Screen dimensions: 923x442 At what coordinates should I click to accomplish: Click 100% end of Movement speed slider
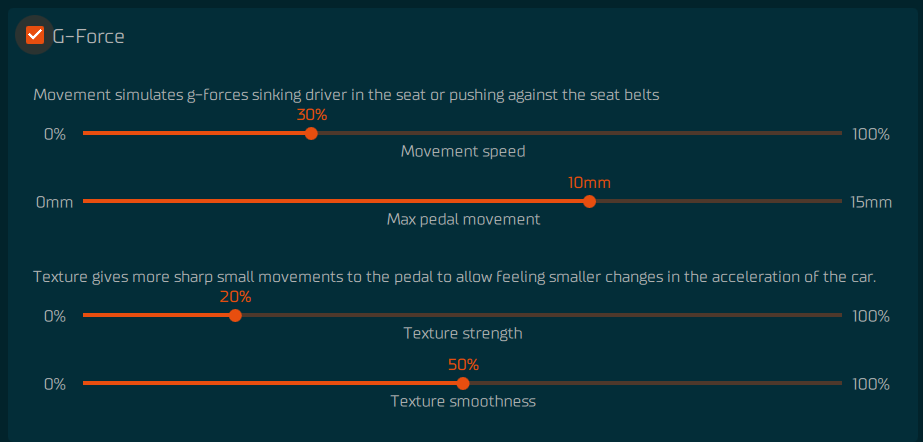871,135
